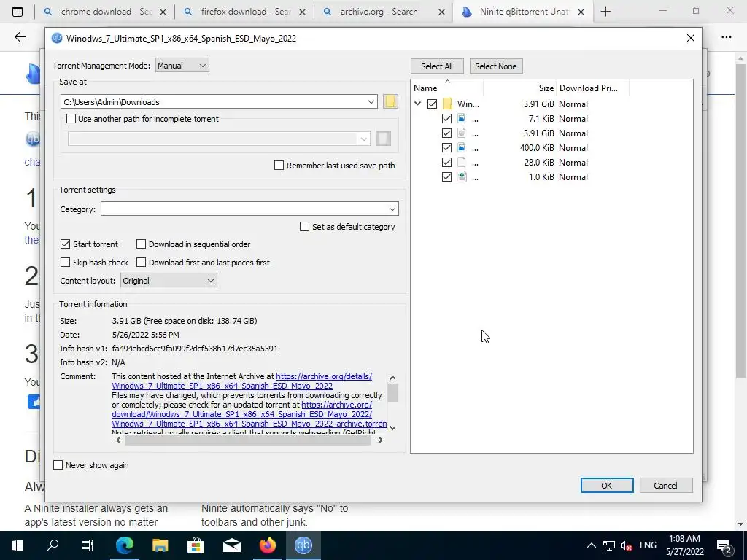Click the image file icon in the 400.0 KiB row
Image resolution: width=747 pixels, height=560 pixels.
click(x=461, y=147)
